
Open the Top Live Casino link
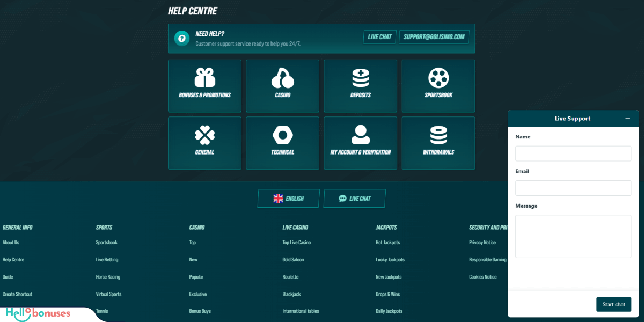297,243
